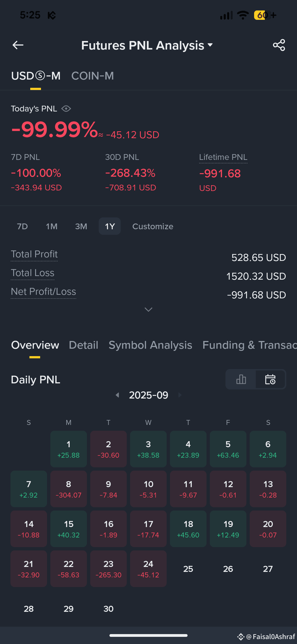Select September 8 loss cell

(68, 489)
